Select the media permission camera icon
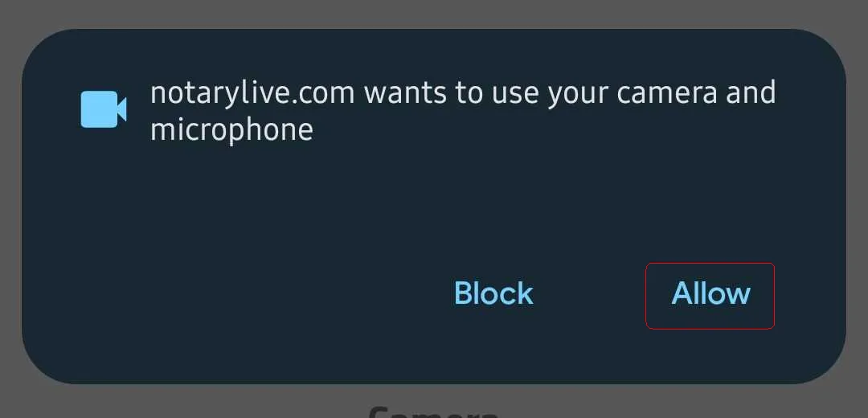 click(x=104, y=109)
